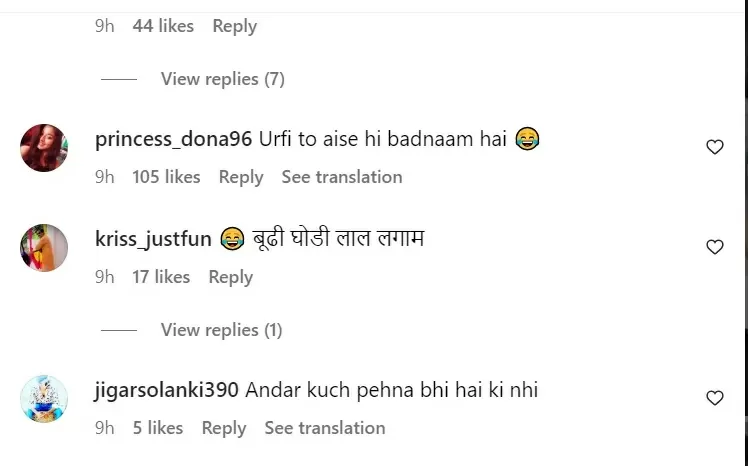Image resolution: width=748 pixels, height=466 pixels.
Task: Like princess_dona96's comment with the heart
Action: pyautogui.click(x=715, y=147)
